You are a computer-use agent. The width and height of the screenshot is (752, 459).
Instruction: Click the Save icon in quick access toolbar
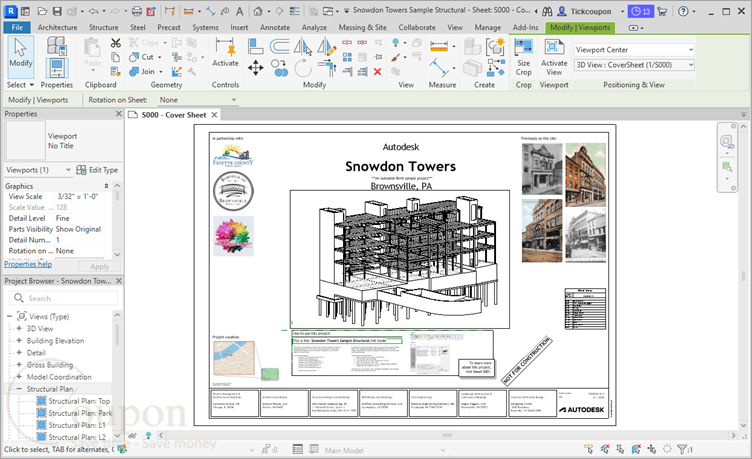tap(57, 11)
